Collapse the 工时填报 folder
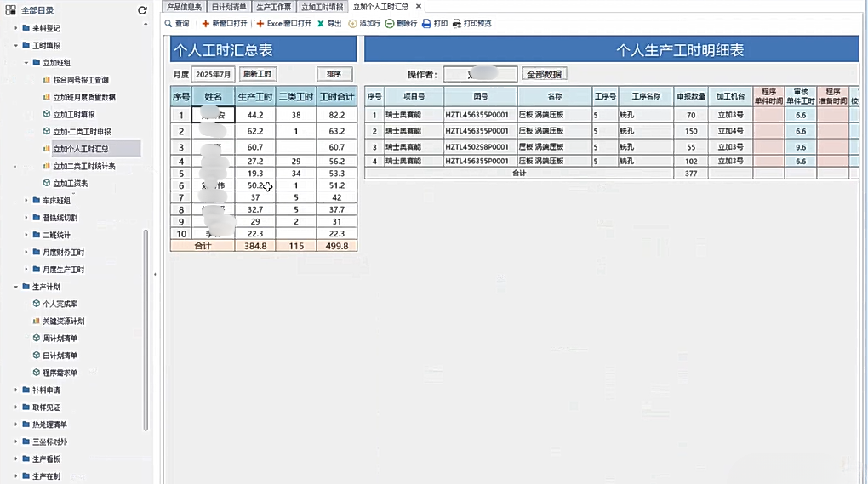The image size is (868, 484). pos(16,45)
